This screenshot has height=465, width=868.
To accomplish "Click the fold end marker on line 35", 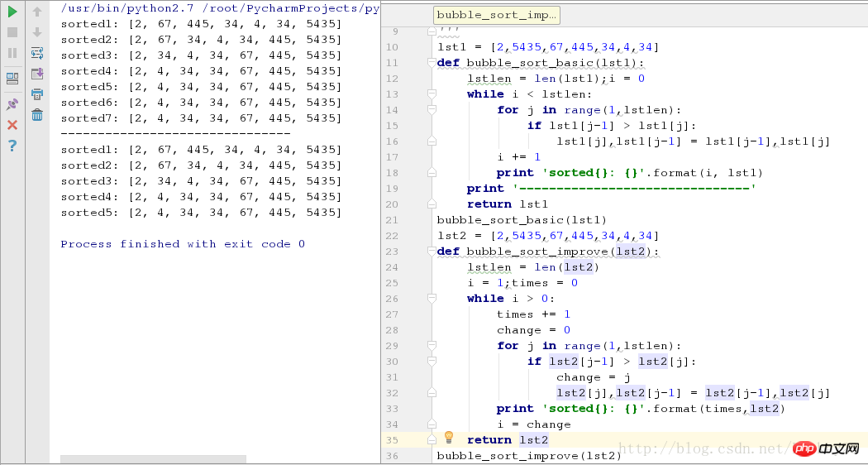I will click(x=432, y=440).
